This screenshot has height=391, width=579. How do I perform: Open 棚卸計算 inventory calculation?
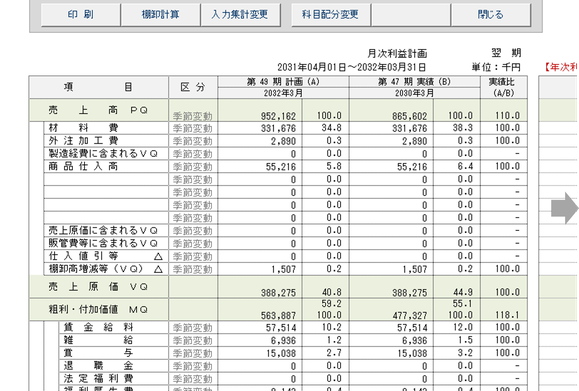pos(161,15)
